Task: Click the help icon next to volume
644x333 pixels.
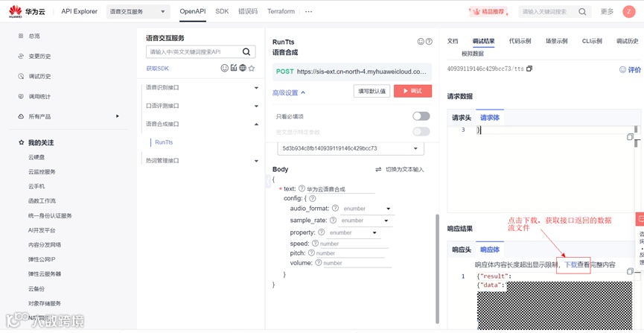Action: 319,263
